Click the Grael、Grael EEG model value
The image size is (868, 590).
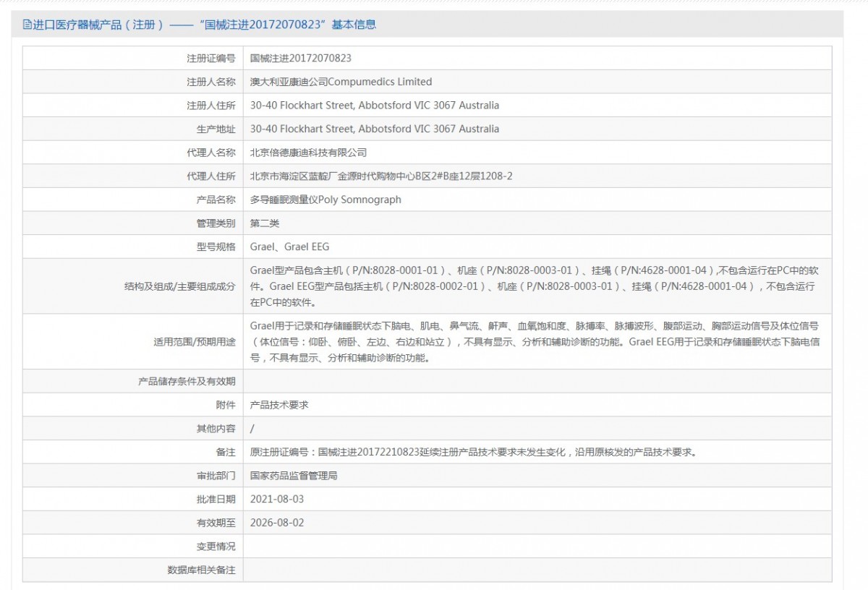click(x=289, y=247)
